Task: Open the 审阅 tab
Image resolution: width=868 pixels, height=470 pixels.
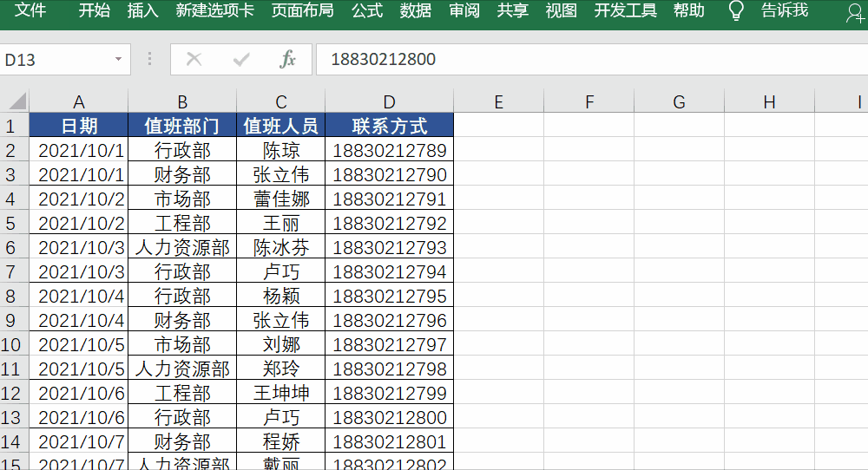Action: (x=464, y=10)
